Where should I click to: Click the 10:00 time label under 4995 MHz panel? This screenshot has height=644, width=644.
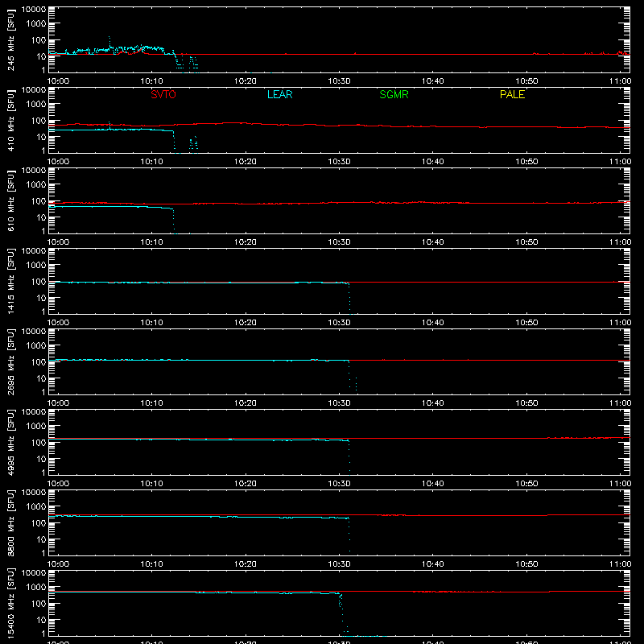click(58, 484)
